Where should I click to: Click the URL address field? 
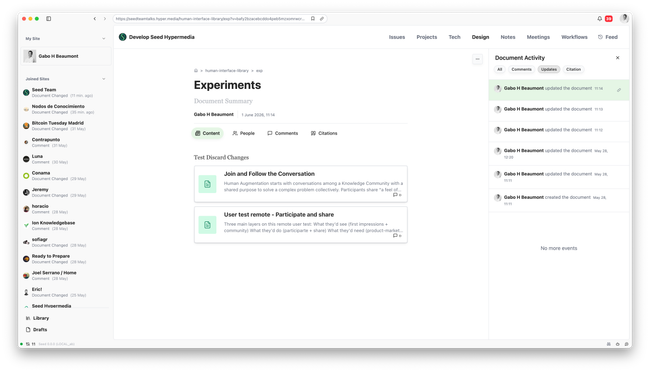[x=210, y=19]
